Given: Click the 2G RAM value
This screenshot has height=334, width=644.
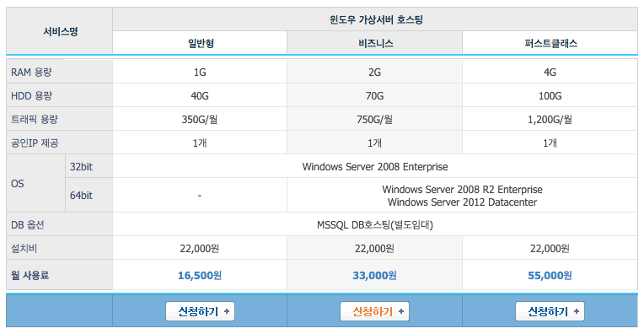Looking at the screenshot, I should point(374,73).
